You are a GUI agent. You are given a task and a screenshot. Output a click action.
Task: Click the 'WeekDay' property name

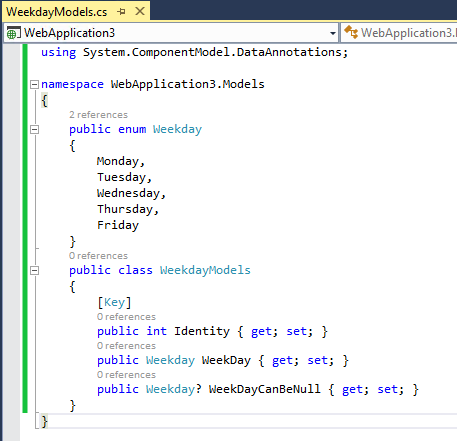click(226, 360)
